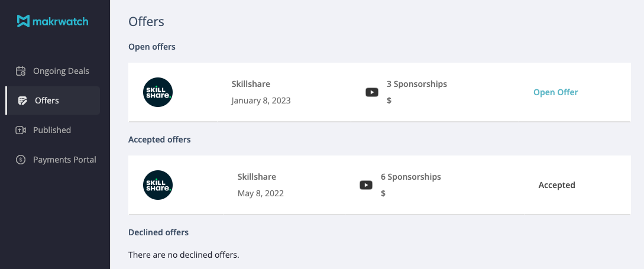Open the Ongoing Deals menu item
644x269 pixels.
point(61,71)
